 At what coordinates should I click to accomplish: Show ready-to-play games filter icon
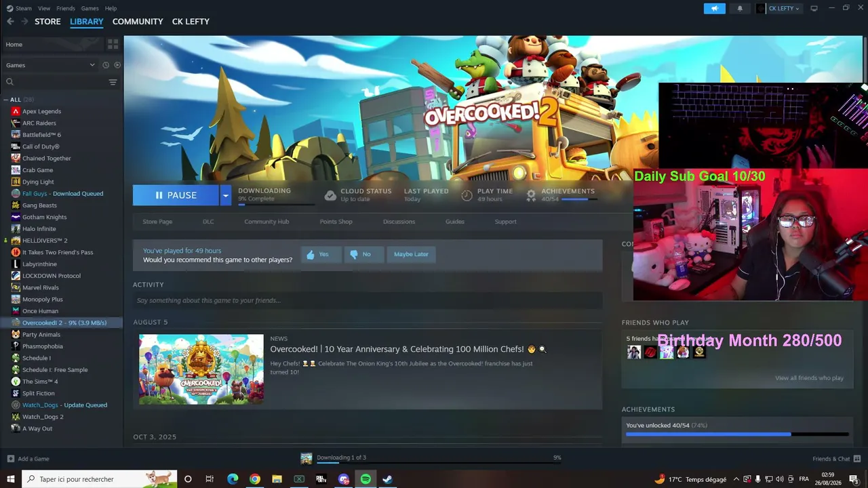[117, 65]
